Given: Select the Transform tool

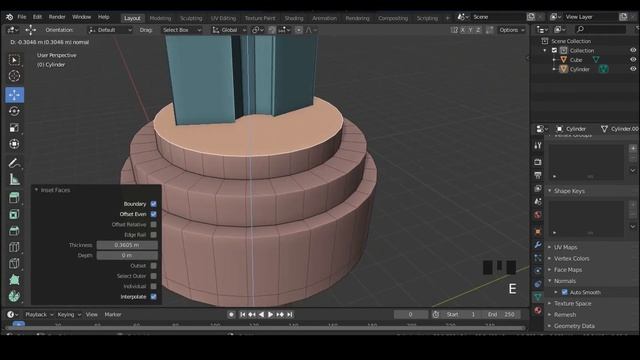Looking at the screenshot, I should (14, 144).
